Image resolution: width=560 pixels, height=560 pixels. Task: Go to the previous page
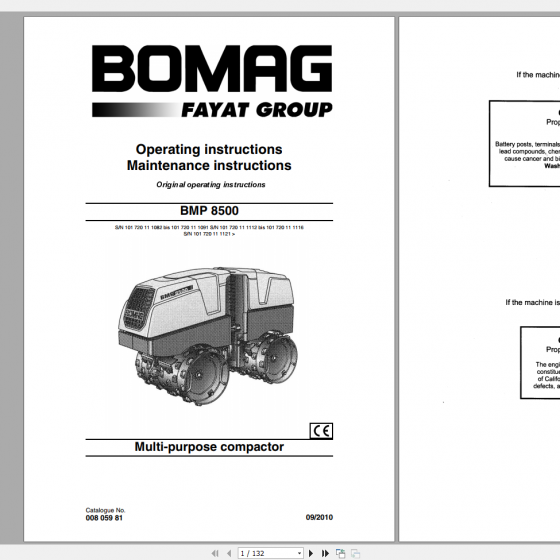click(229, 553)
